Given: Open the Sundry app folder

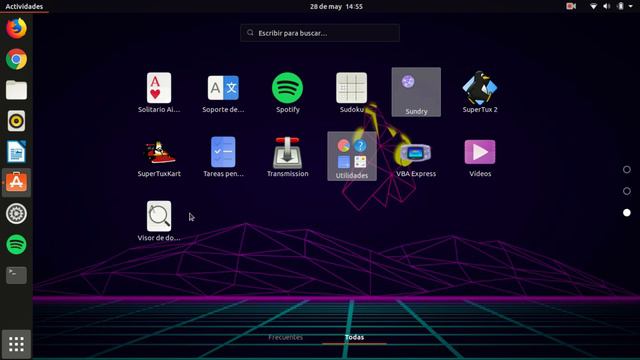Looking at the screenshot, I should coord(416,92).
